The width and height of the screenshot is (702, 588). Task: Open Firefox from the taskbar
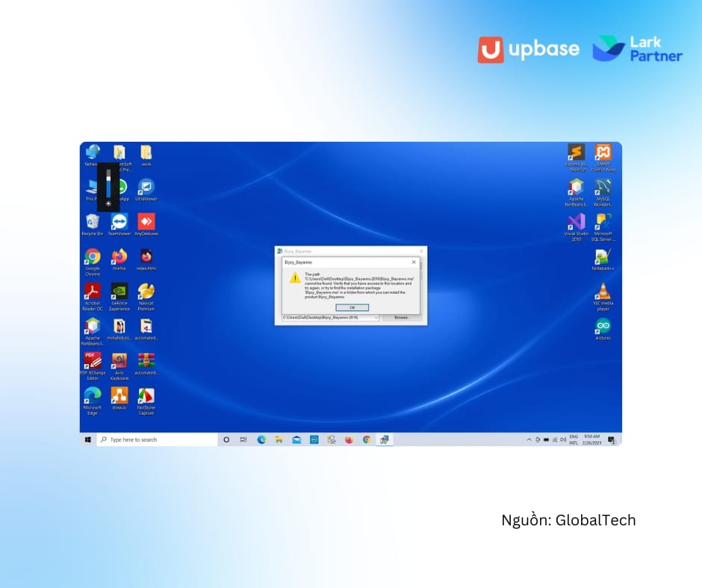tap(349, 440)
